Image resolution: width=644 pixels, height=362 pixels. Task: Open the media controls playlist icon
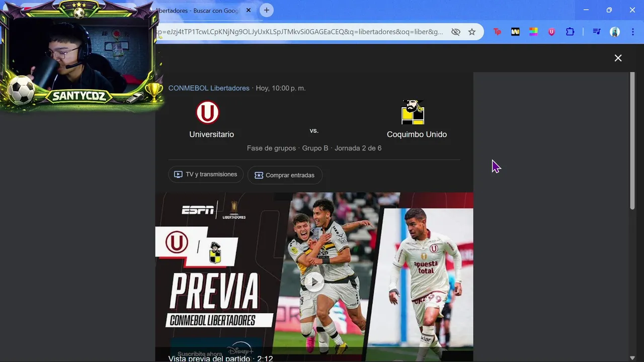pyautogui.click(x=597, y=32)
